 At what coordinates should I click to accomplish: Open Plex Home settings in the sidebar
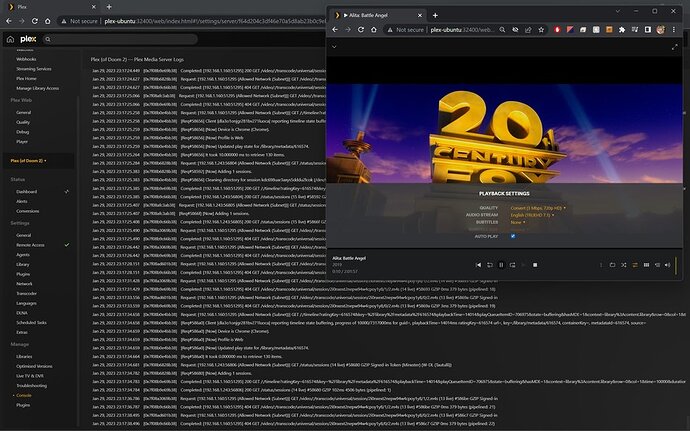coord(26,78)
